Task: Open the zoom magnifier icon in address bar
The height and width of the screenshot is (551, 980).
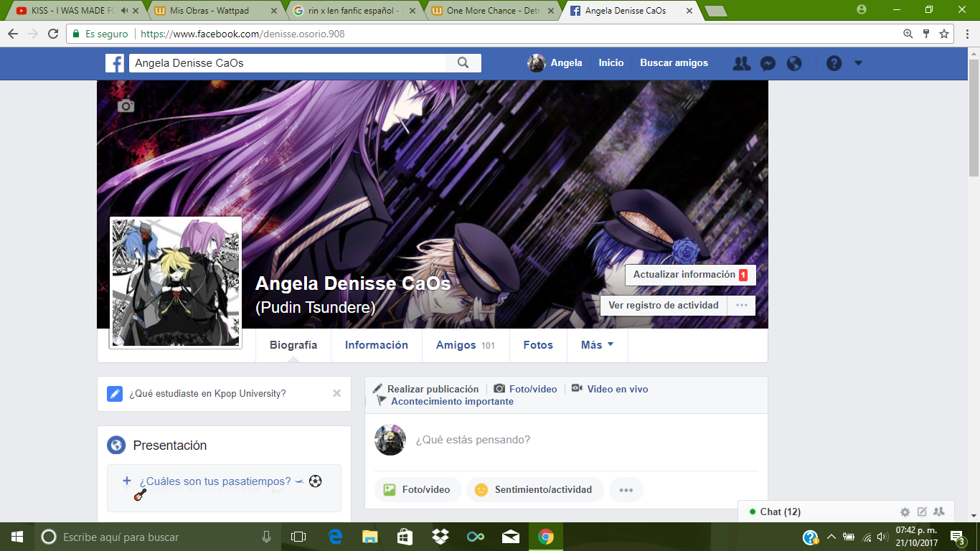Action: (908, 34)
